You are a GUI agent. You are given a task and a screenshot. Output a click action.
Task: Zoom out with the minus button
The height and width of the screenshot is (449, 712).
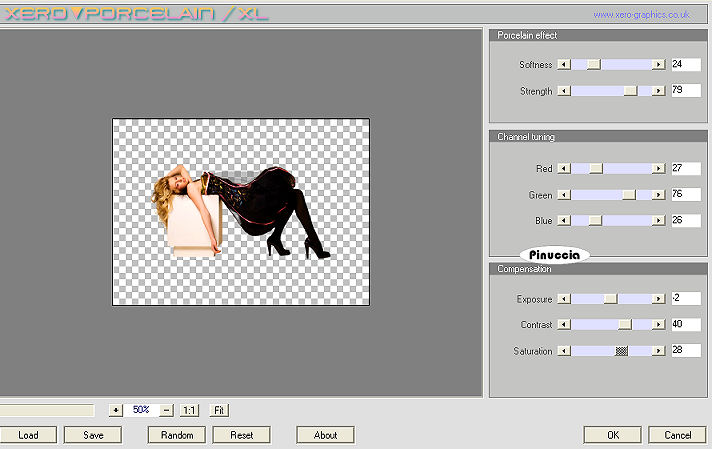pyautogui.click(x=167, y=410)
